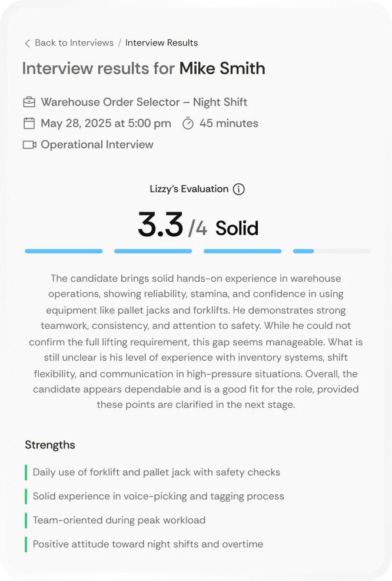Screen dimensions: 392x581
Task: Click the first blue score progress segment
Action: click(64, 251)
